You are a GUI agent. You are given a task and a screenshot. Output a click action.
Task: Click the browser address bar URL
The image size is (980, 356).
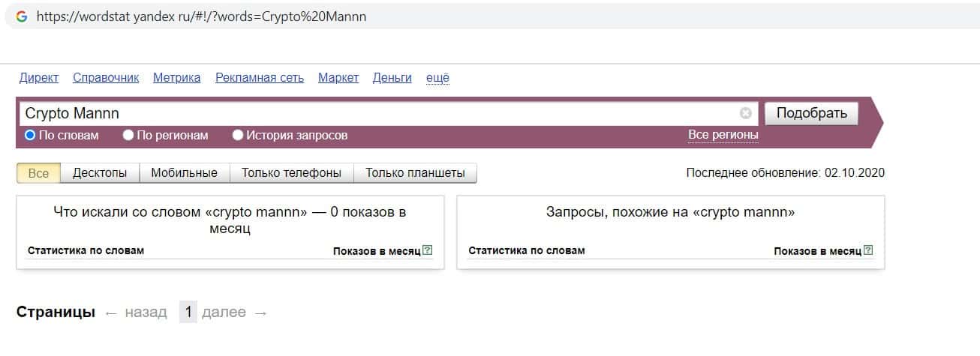(x=201, y=16)
